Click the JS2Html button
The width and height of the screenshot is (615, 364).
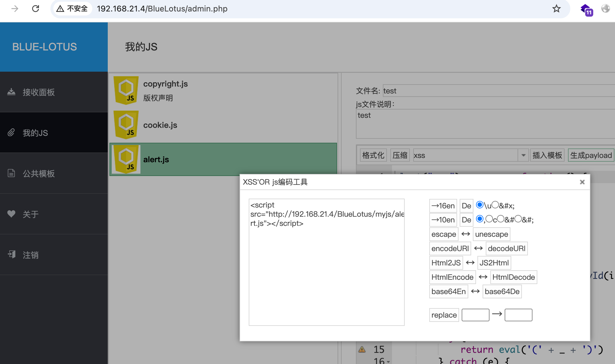(x=494, y=263)
